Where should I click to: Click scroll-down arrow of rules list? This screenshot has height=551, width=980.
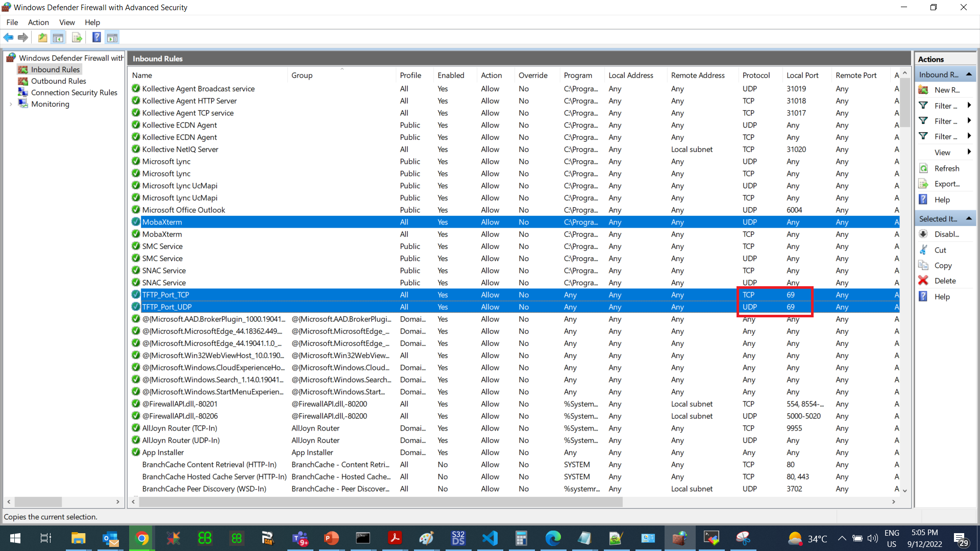coord(905,490)
